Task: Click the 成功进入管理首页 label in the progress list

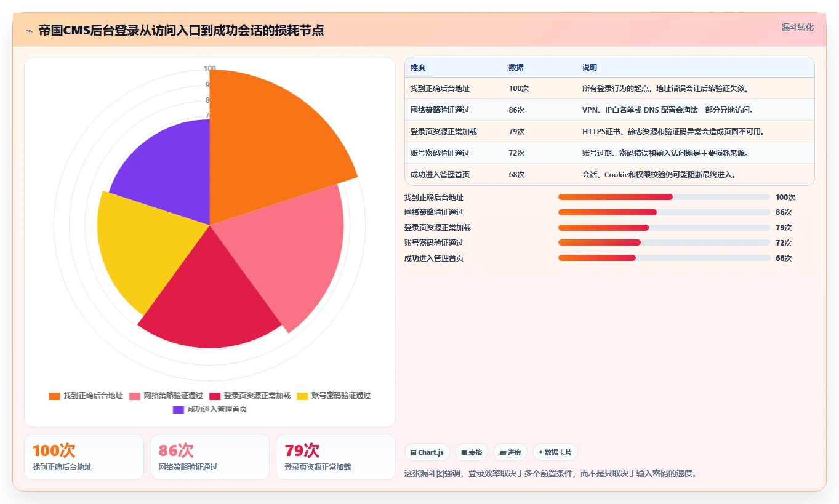Action: [x=434, y=258]
